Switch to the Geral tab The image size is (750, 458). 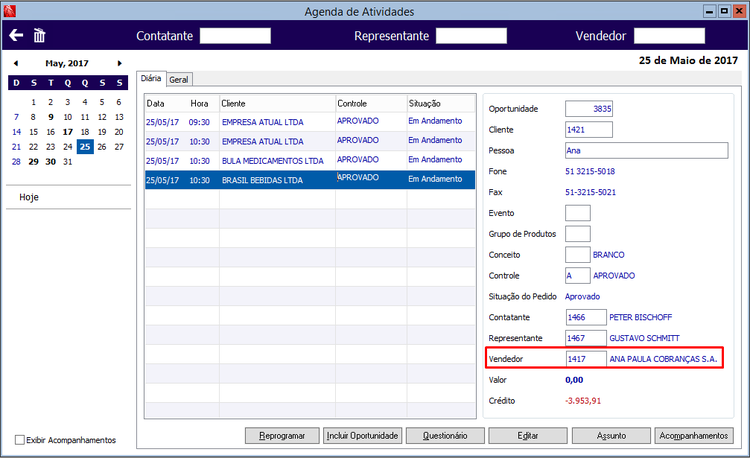tap(179, 80)
